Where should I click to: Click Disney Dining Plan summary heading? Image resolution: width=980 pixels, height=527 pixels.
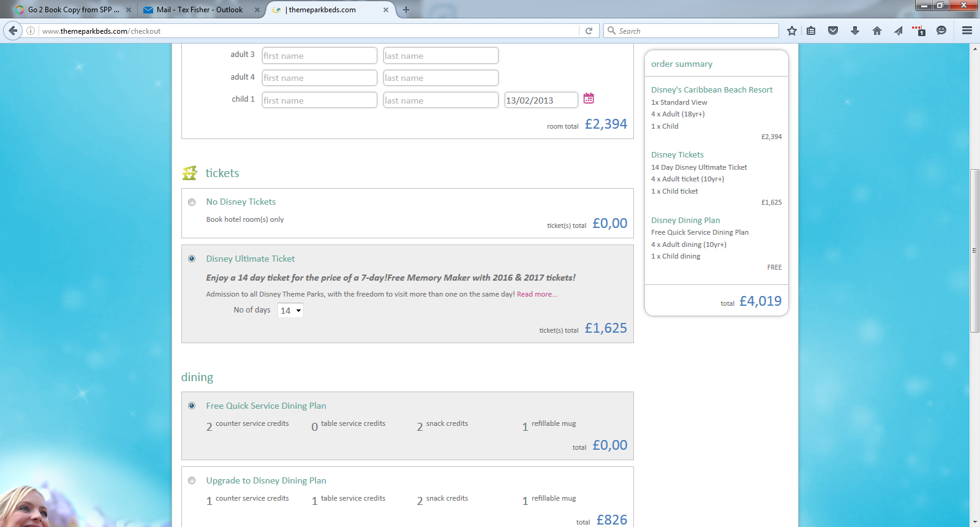click(x=685, y=221)
